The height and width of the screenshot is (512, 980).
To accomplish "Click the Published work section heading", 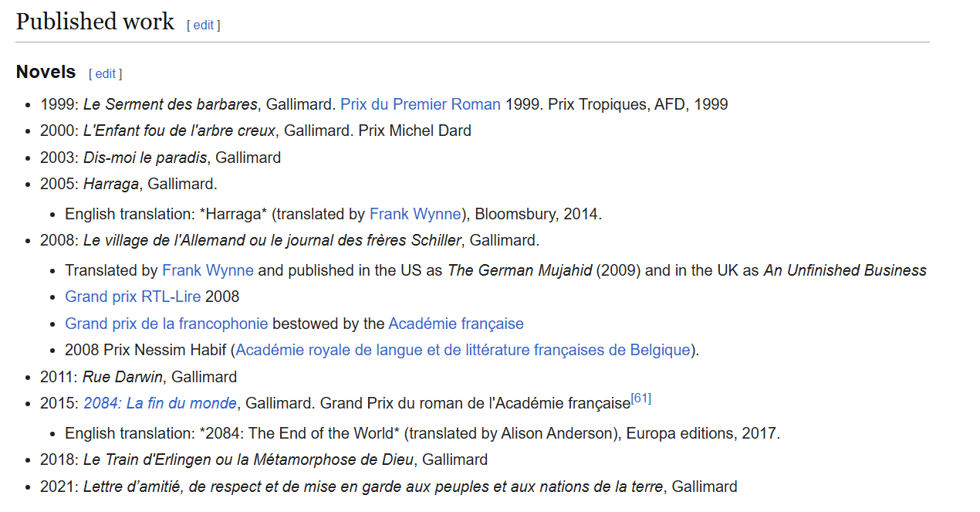I will pyautogui.click(x=95, y=22).
